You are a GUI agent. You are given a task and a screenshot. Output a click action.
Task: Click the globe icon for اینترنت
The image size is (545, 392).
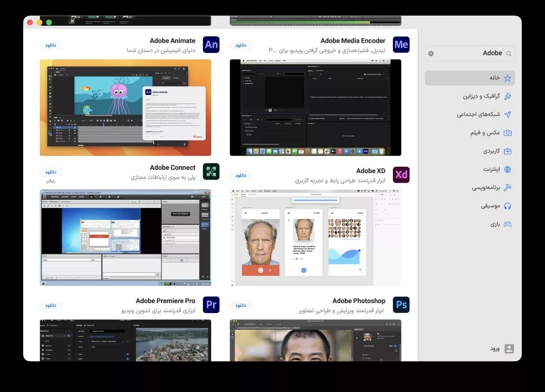pos(508,169)
